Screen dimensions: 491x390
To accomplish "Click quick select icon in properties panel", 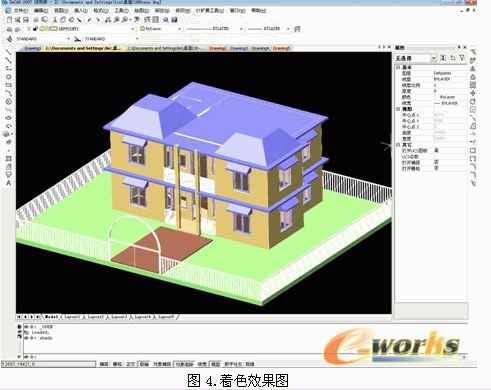I will (x=462, y=58).
